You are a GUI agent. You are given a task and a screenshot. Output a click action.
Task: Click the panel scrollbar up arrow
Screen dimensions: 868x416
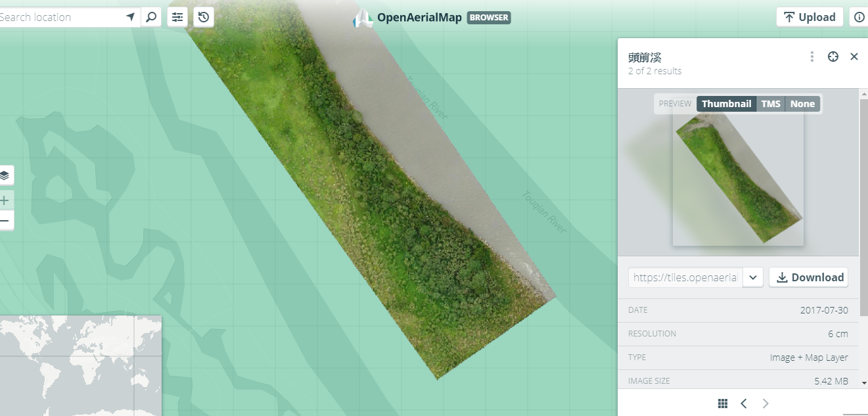pyautogui.click(x=863, y=94)
